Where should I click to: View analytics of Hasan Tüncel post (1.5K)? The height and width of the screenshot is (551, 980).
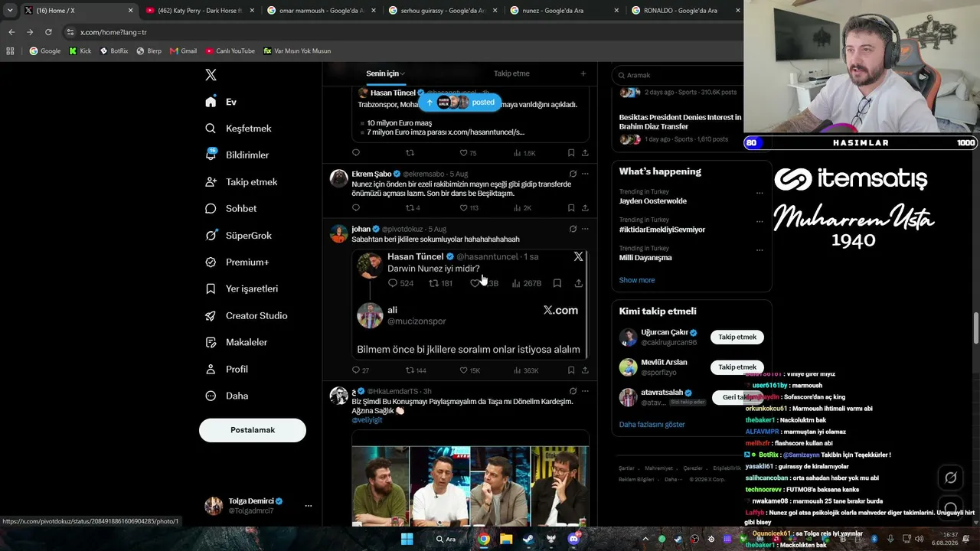(x=524, y=153)
